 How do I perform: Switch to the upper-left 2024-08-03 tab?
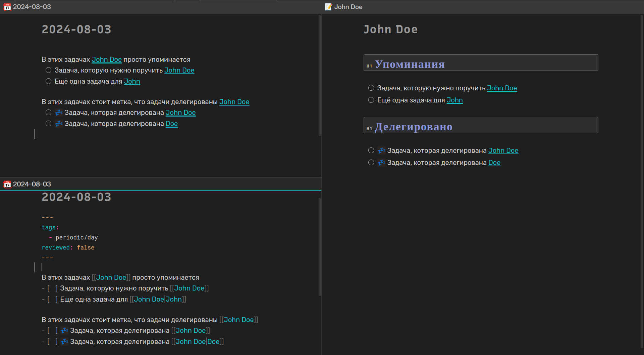click(27, 7)
